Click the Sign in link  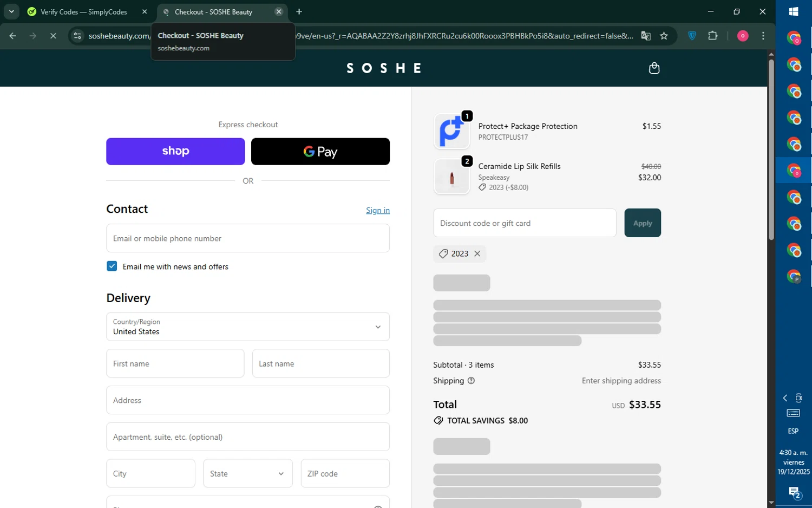pos(378,210)
